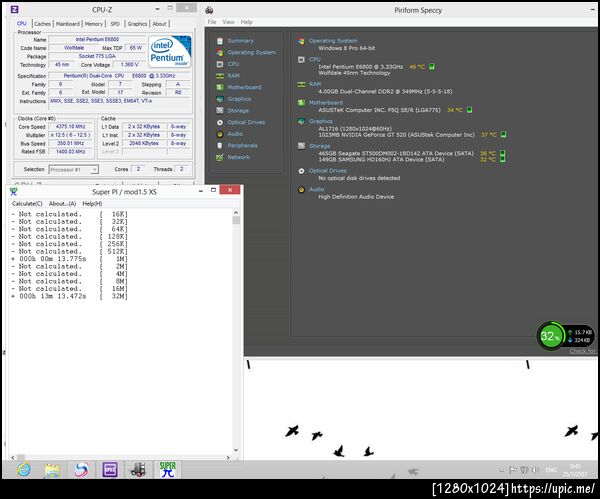The width and height of the screenshot is (600, 499).
Task: Open the View menu in Speccy
Action: [x=228, y=22]
